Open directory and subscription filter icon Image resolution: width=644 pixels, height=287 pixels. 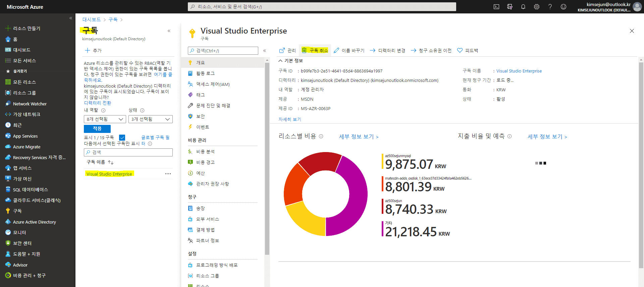click(510, 7)
